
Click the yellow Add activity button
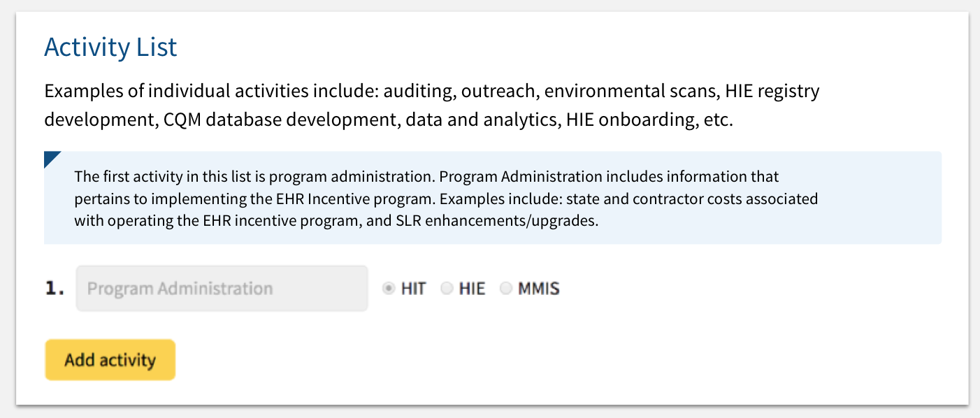click(110, 359)
